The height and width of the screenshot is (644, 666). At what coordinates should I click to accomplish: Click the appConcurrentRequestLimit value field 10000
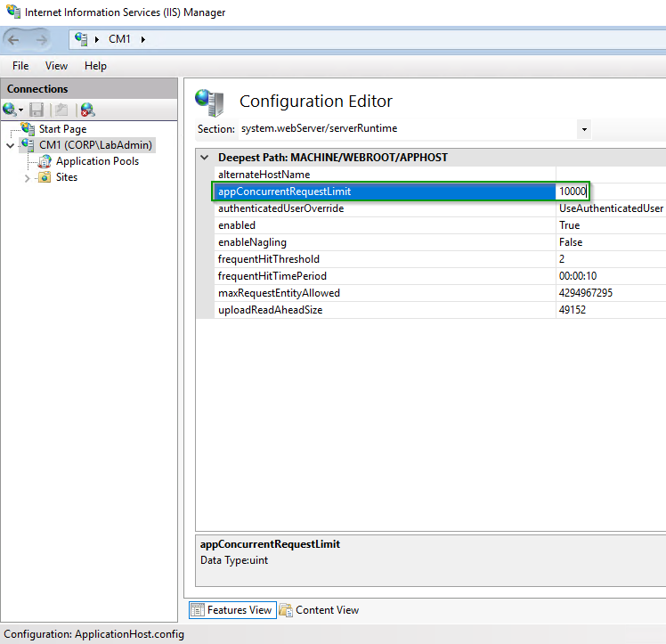pos(573,192)
